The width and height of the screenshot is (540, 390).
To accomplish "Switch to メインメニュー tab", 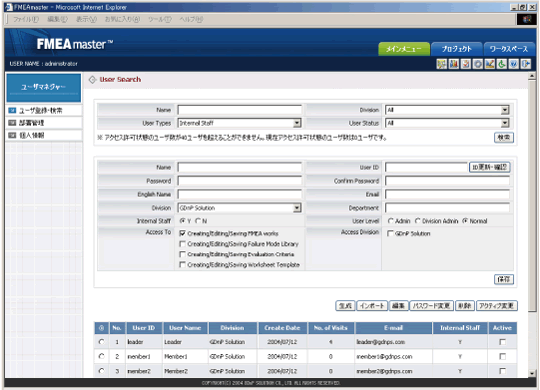I will pyautogui.click(x=404, y=49).
